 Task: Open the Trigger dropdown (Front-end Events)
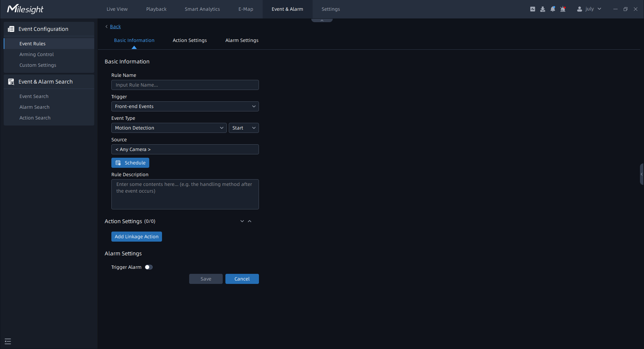(x=185, y=106)
